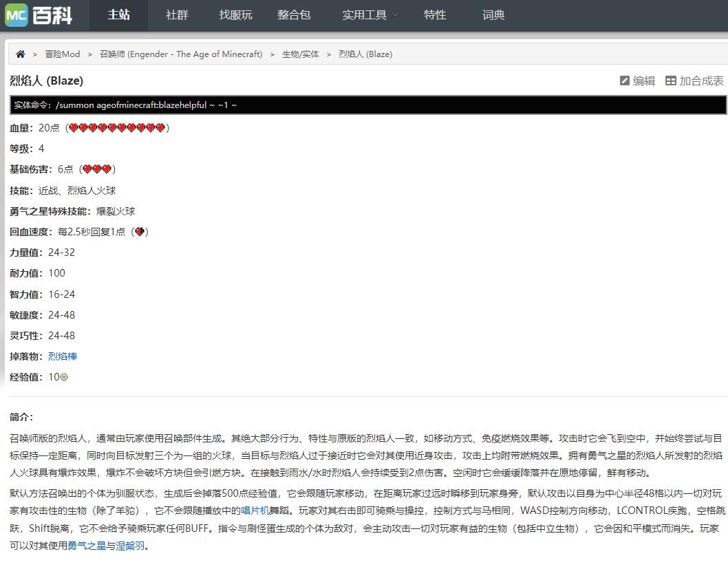The height and width of the screenshot is (569, 728).
Task: Navigate to 冒险Mod breadcrumb
Action: [x=62, y=54]
